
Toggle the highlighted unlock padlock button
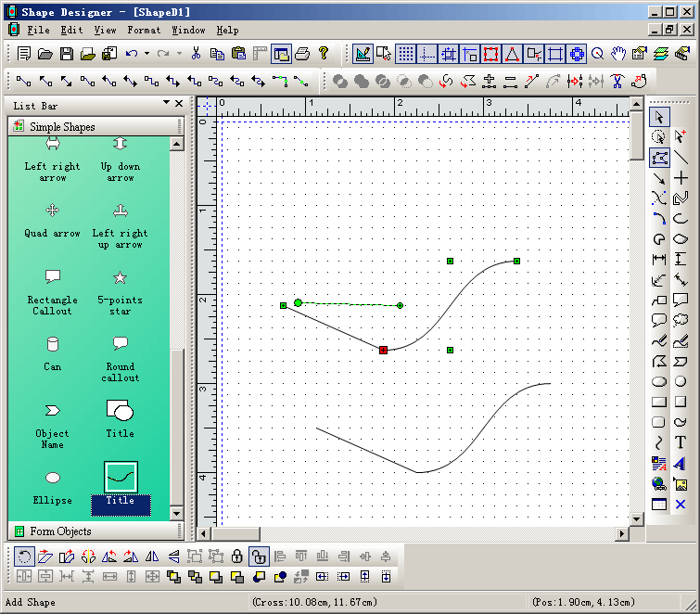[x=259, y=556]
